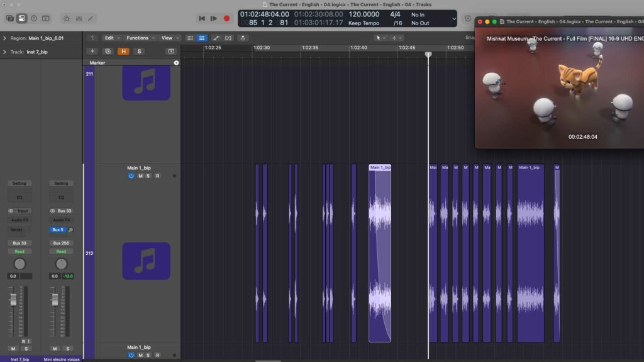Screen dimensions: 644x362
Task: Add a new track with plus button
Action: [x=92, y=52]
